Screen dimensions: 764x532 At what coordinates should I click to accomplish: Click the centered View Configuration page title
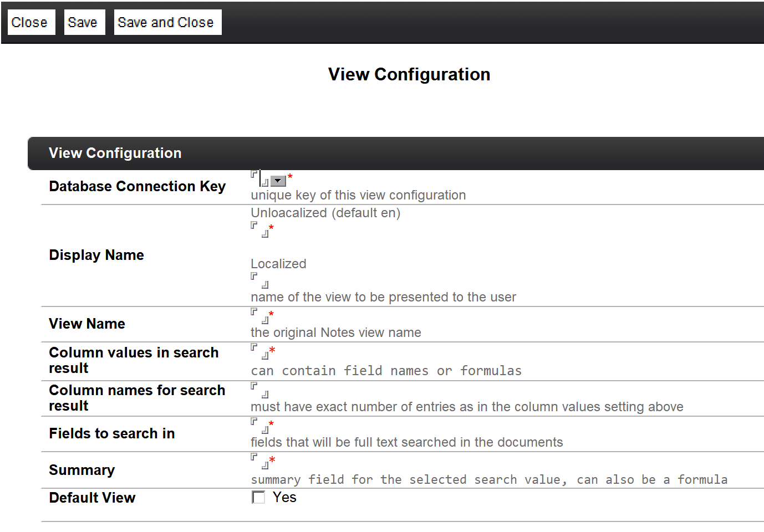coord(409,74)
